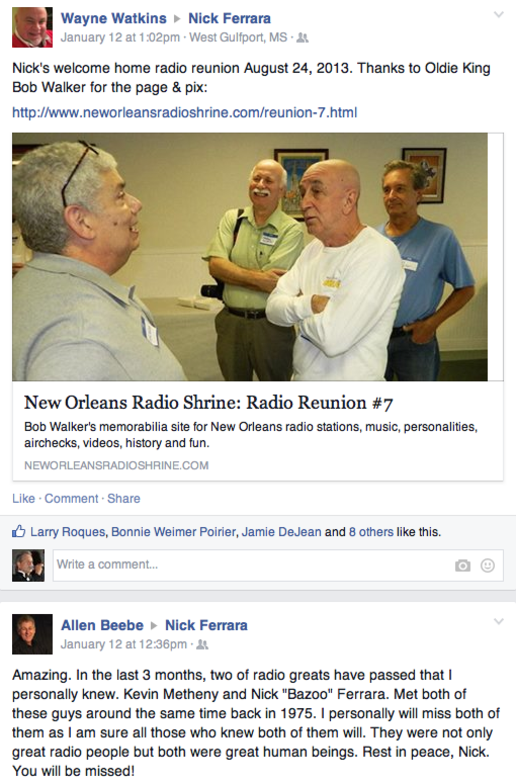Open Wayne Watkins profile picture
Screen dimensions: 516x781
(32, 27)
